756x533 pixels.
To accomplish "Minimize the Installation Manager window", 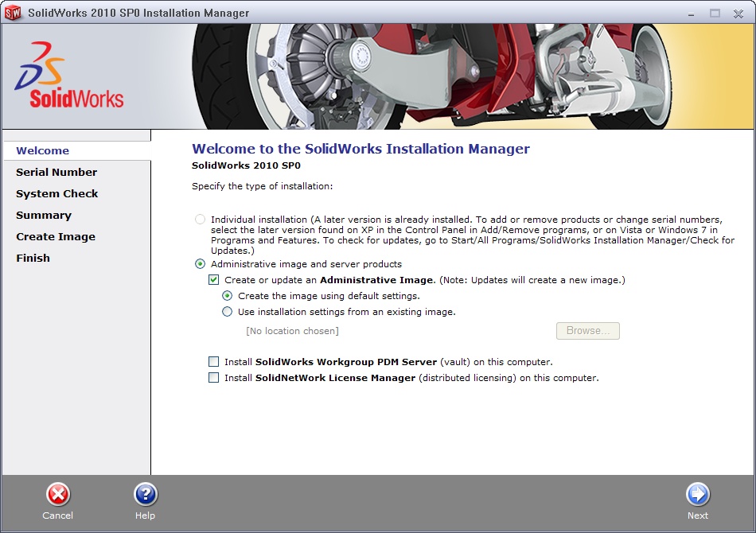I will (691, 14).
